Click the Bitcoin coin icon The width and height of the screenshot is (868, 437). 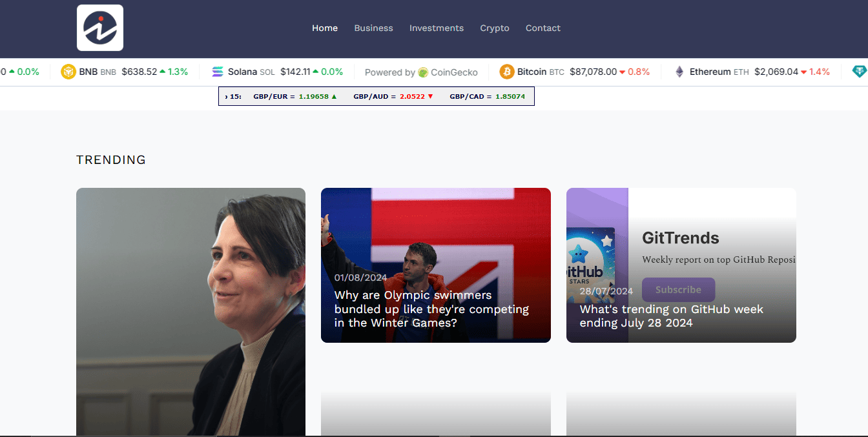(x=506, y=72)
